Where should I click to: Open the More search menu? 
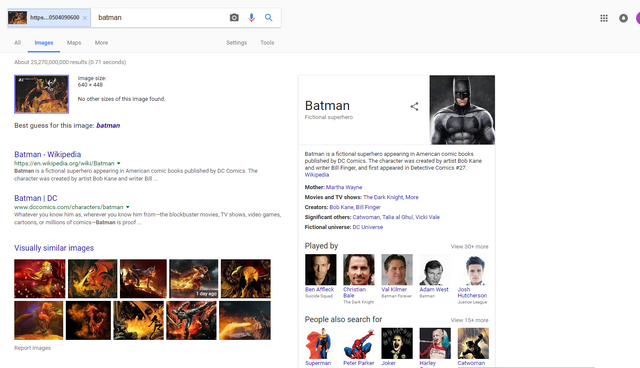click(101, 42)
